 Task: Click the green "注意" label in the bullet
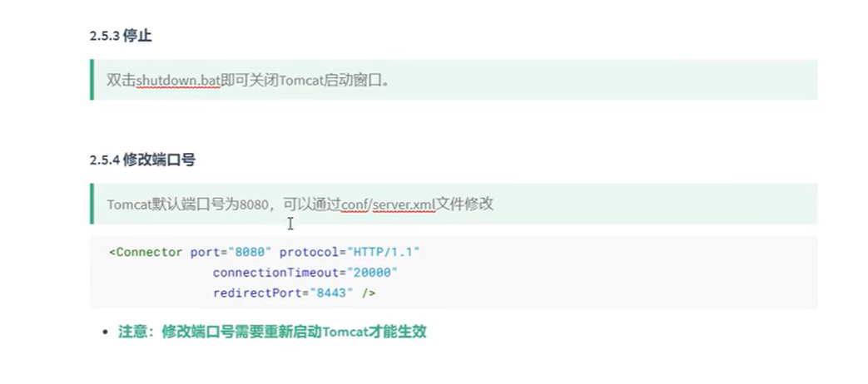131,331
